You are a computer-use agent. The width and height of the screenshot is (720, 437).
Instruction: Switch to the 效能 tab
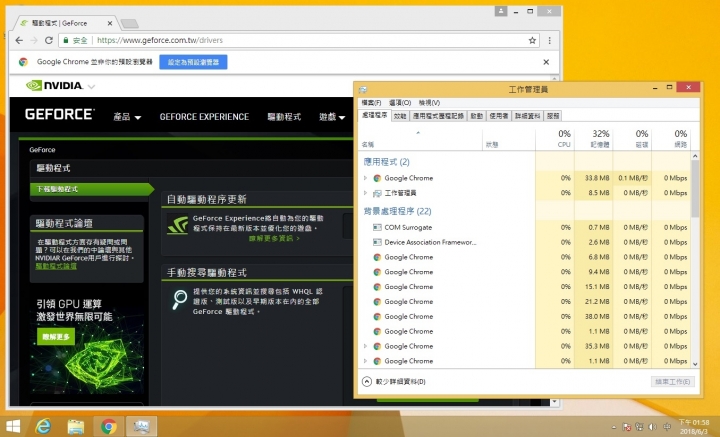pos(400,116)
